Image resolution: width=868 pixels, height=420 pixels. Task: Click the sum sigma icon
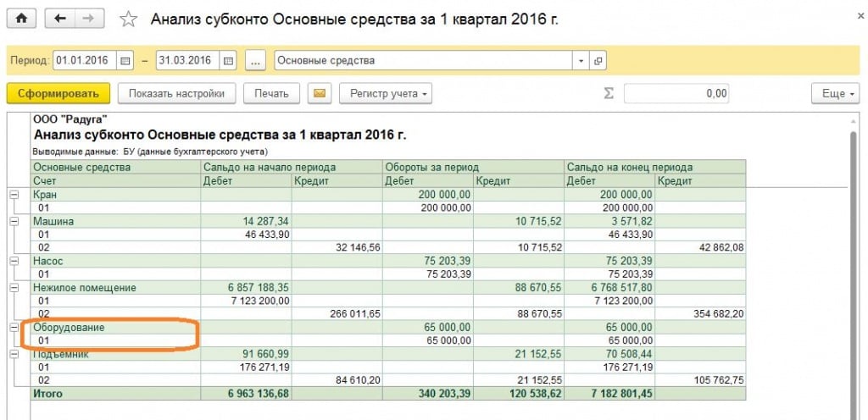click(609, 93)
